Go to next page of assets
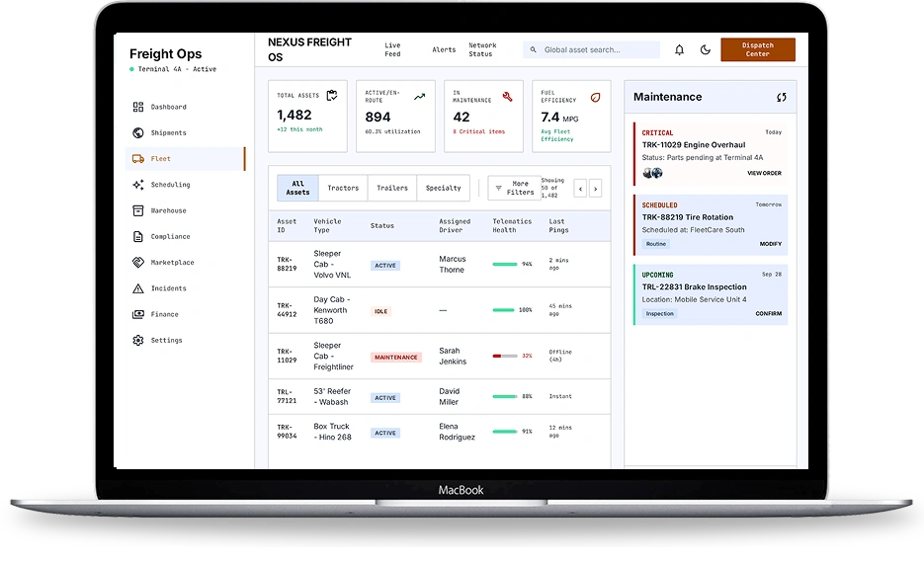The image size is (924, 567). (x=595, y=189)
